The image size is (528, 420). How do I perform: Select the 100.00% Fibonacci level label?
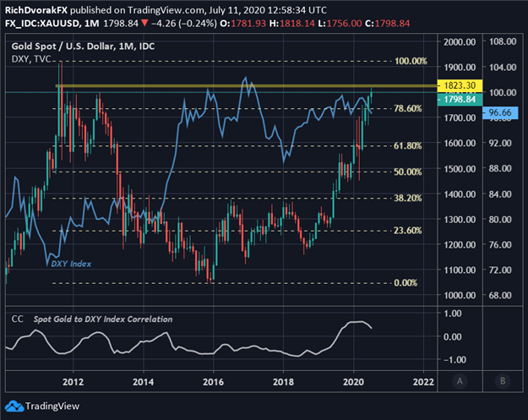[411, 61]
